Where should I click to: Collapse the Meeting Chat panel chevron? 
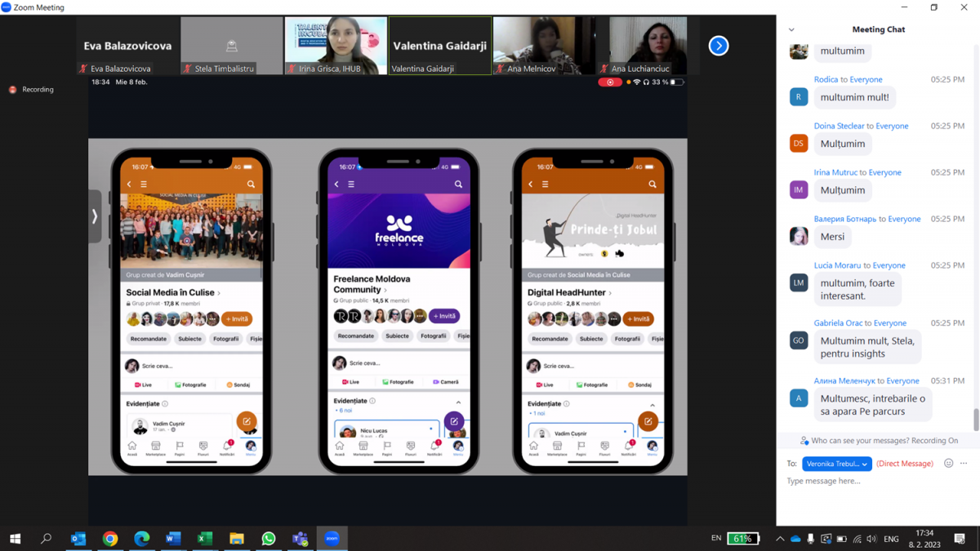click(x=791, y=29)
